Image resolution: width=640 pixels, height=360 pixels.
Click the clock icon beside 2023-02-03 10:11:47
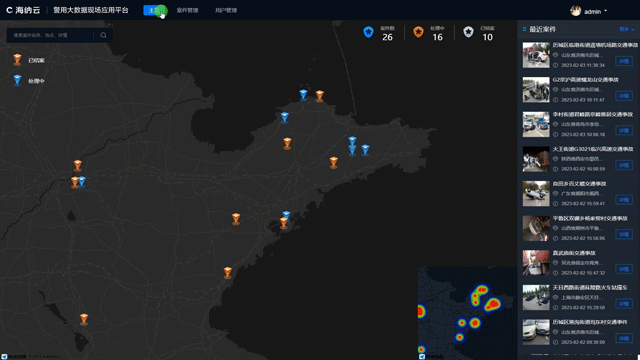pyautogui.click(x=556, y=100)
